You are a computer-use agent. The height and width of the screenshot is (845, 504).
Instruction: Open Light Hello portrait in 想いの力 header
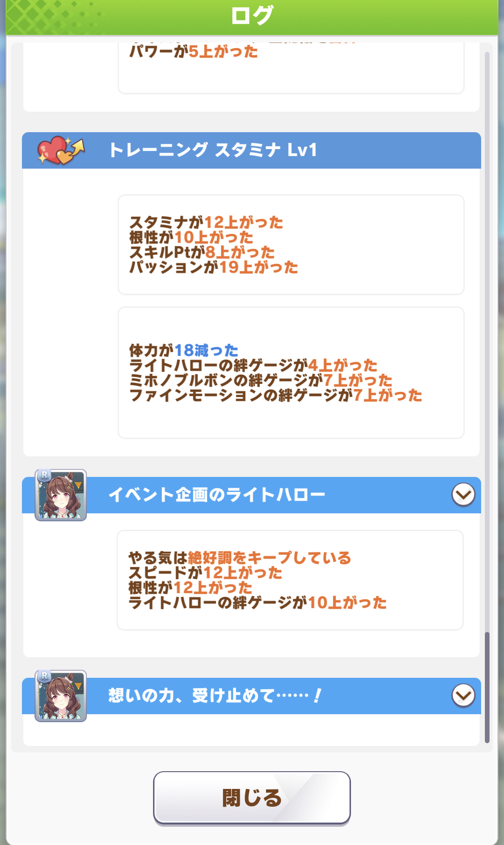61,696
